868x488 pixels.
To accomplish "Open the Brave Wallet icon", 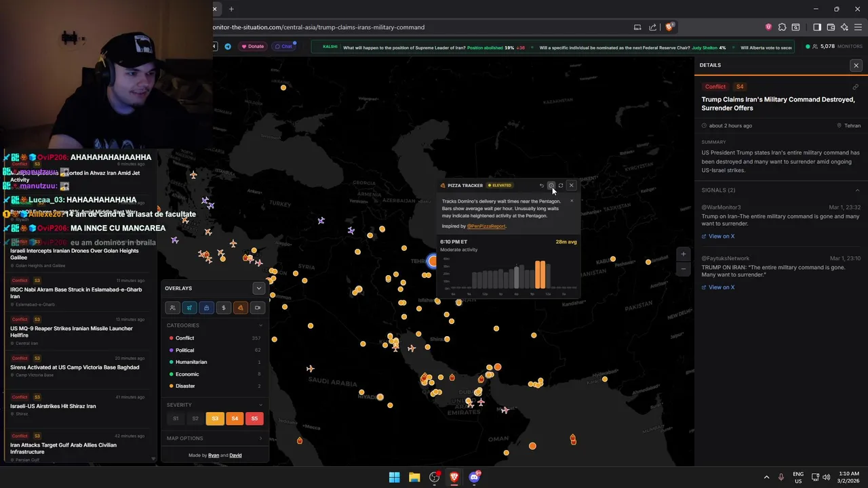I will [x=831, y=27].
